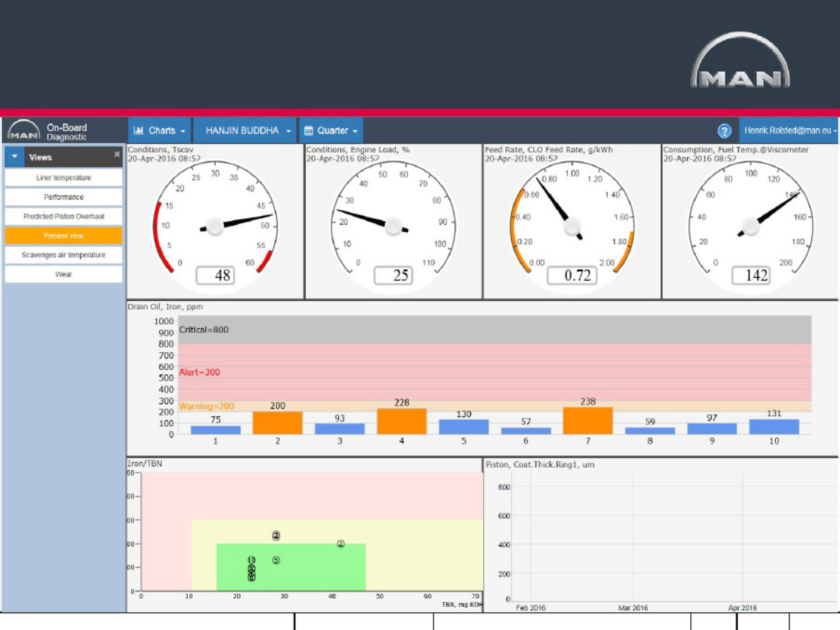Click the Tscav gauge needle hub
The image size is (840, 630).
[215, 226]
